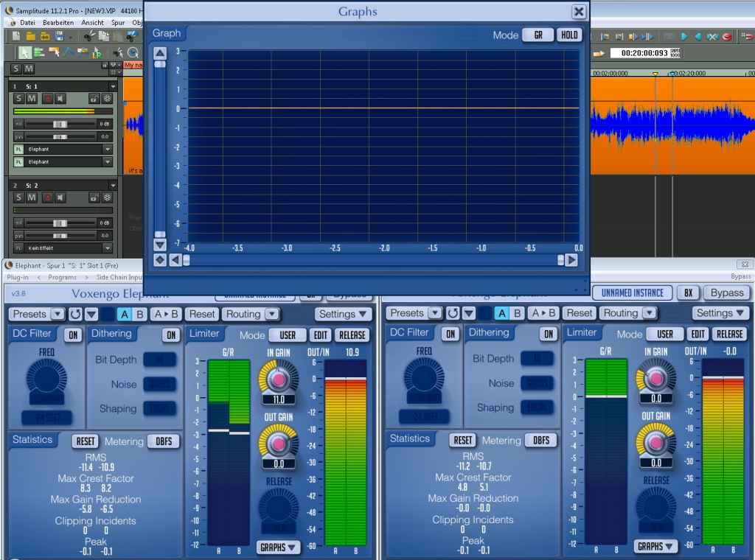The width and height of the screenshot is (755, 560).
Task: Expand track S: 1 header dropdown arrow
Action: 113,87
